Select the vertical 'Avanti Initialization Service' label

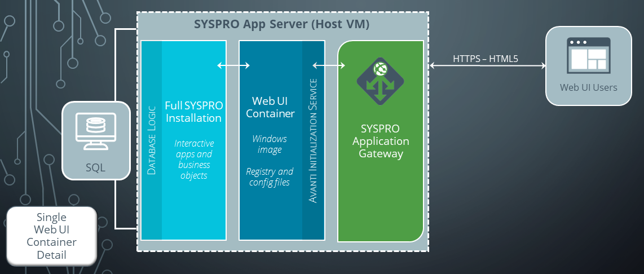[314, 141]
